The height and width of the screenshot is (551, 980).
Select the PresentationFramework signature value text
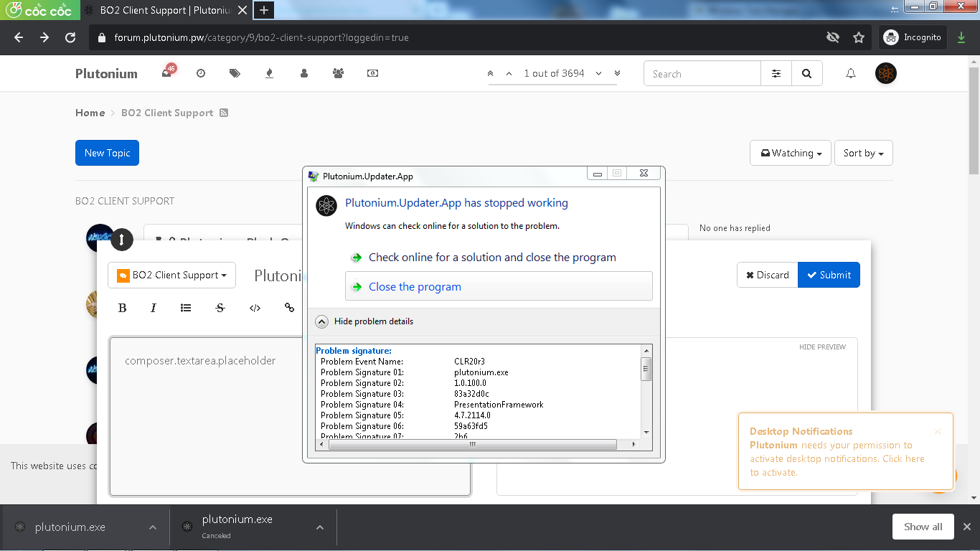[499, 405]
